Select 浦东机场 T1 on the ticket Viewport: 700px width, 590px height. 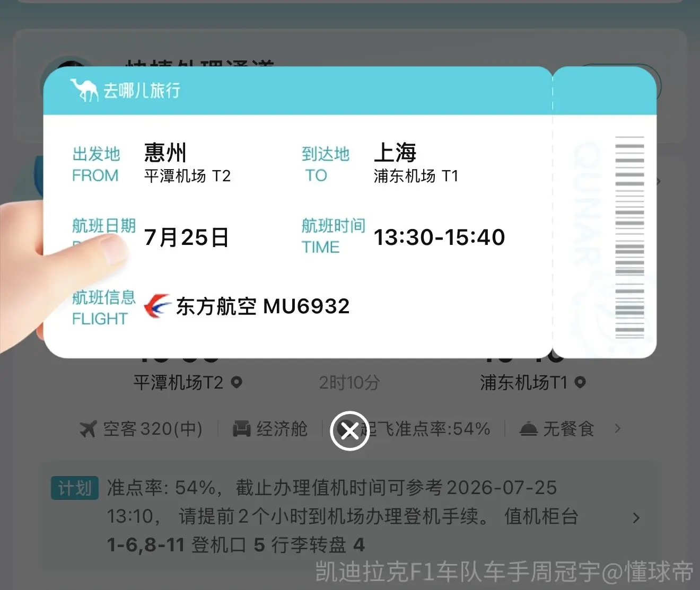(416, 176)
